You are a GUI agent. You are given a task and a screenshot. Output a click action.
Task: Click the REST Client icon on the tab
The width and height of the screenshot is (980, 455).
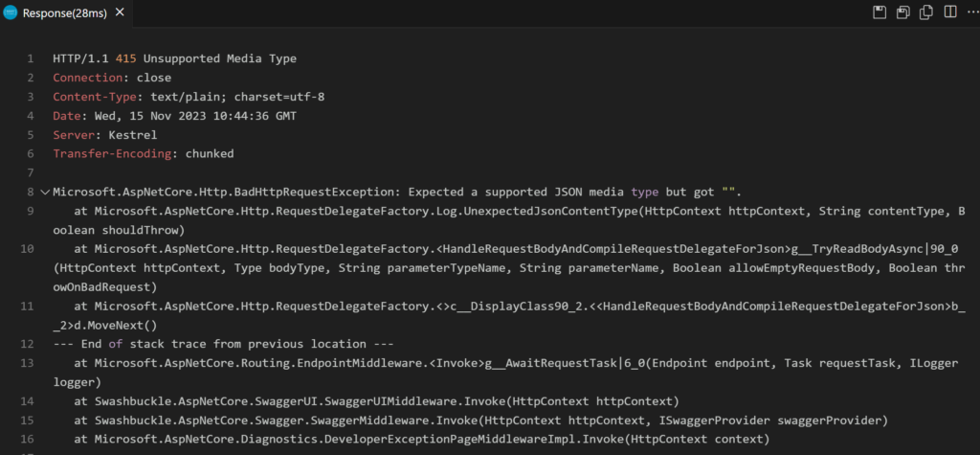click(x=11, y=11)
